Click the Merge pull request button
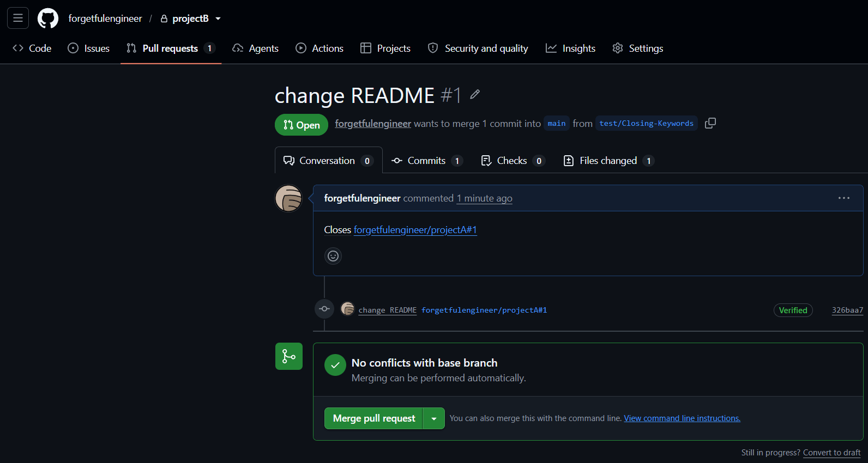 coord(374,418)
